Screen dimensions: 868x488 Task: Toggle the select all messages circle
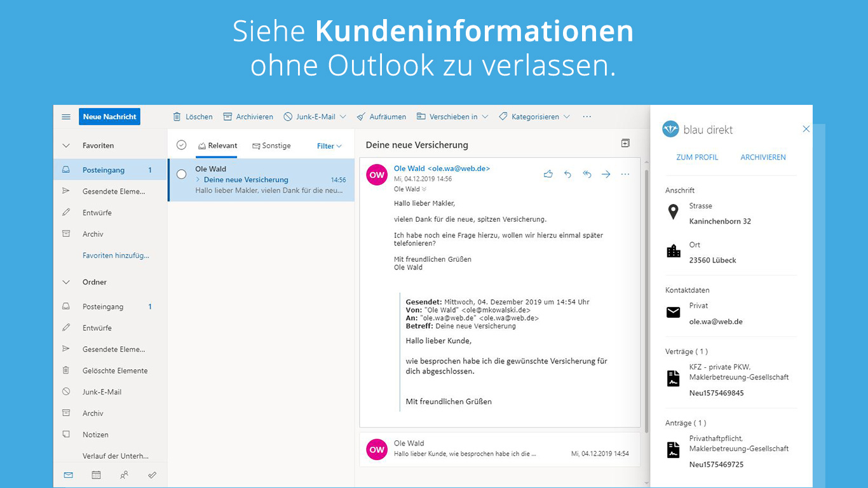pyautogui.click(x=181, y=146)
